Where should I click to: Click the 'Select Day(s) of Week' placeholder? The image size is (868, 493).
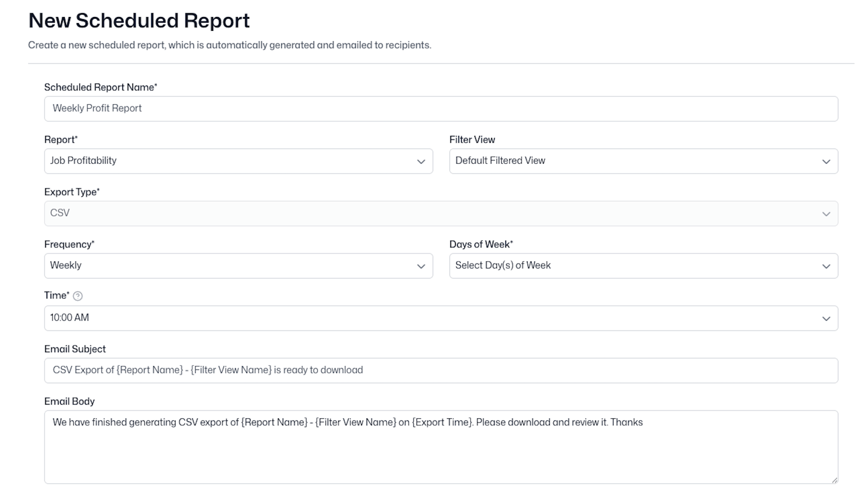pos(503,265)
